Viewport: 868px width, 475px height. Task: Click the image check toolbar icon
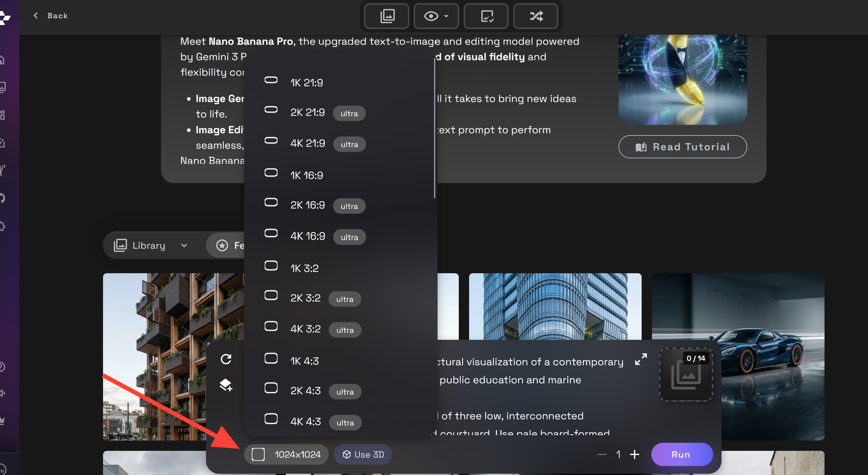[486, 16]
